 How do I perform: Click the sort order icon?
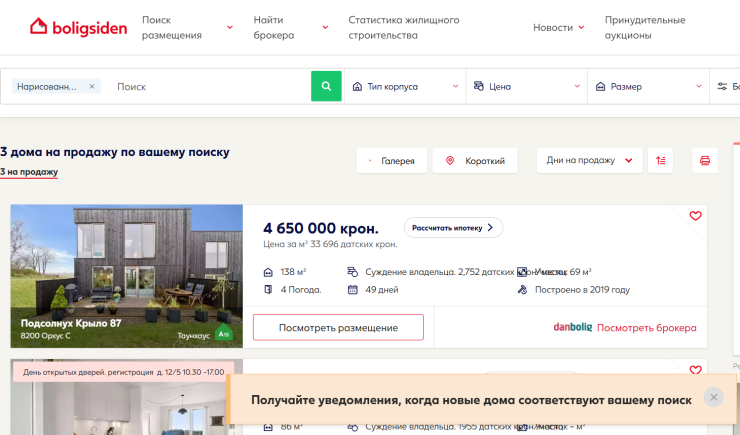pyautogui.click(x=661, y=160)
